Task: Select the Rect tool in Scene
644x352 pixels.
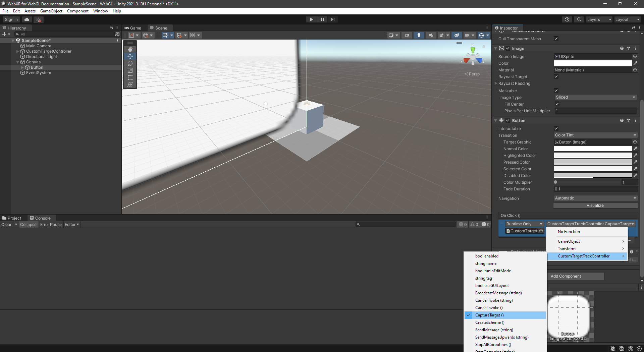Action: coord(130,77)
